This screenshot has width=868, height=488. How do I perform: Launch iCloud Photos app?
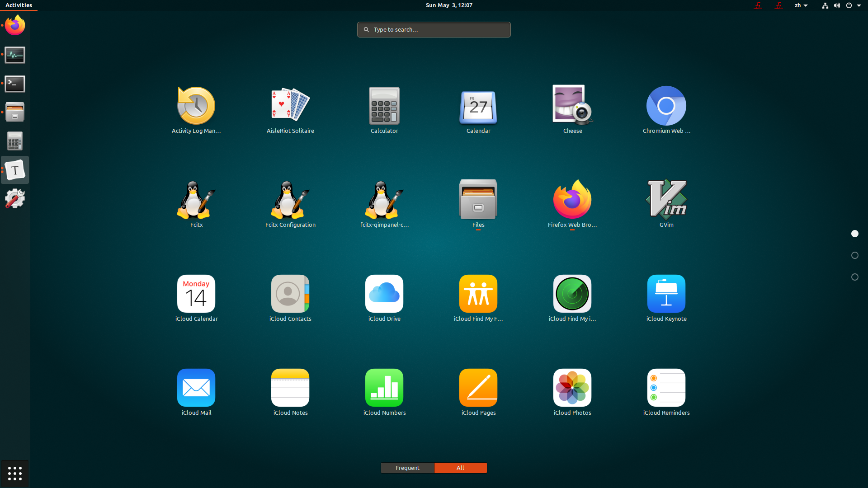tap(572, 388)
